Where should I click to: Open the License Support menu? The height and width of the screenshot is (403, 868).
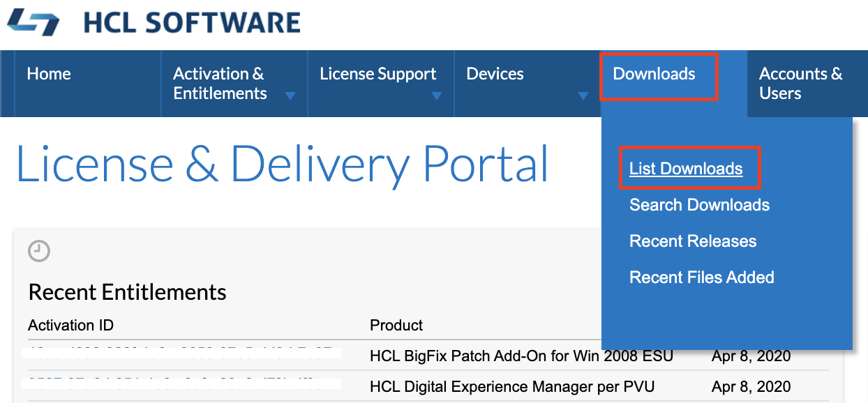(x=378, y=74)
